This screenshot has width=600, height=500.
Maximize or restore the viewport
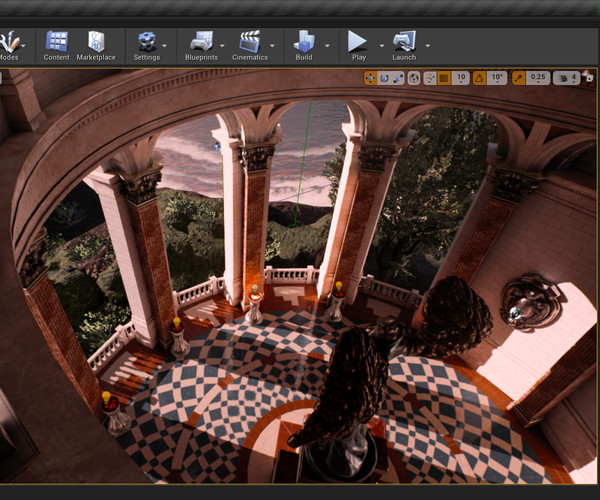pyautogui.click(x=589, y=78)
